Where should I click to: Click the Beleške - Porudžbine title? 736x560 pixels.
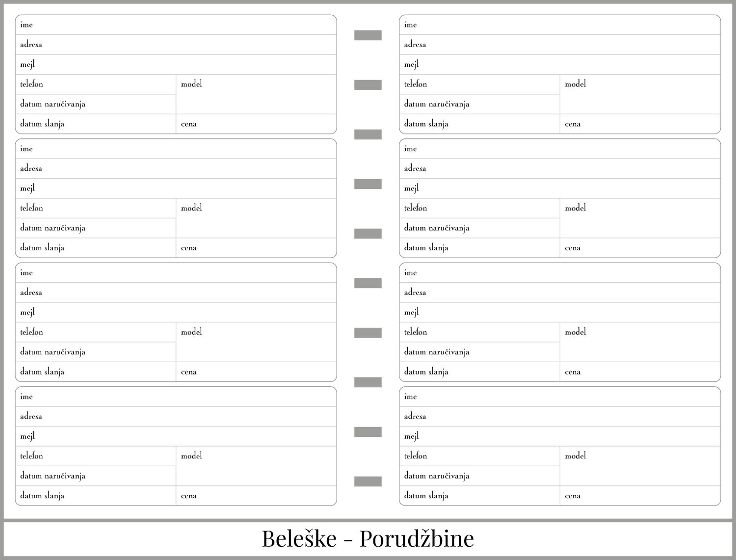pos(368,538)
